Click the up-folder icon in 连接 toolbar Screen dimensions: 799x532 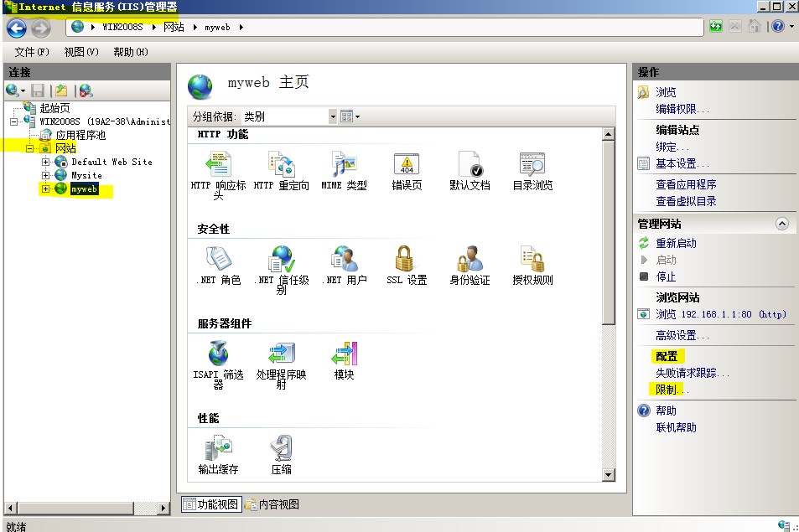coord(62,90)
